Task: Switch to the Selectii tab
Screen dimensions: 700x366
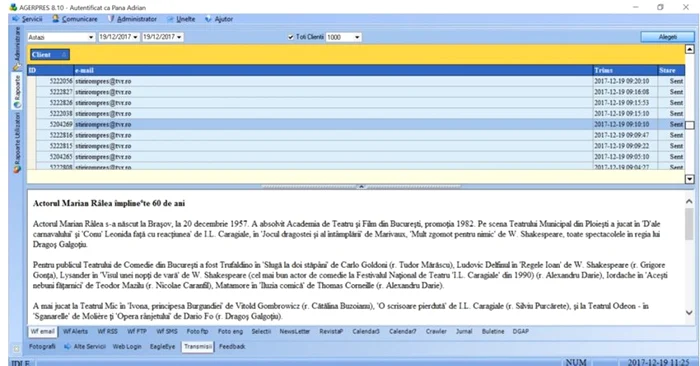Action: tap(261, 332)
